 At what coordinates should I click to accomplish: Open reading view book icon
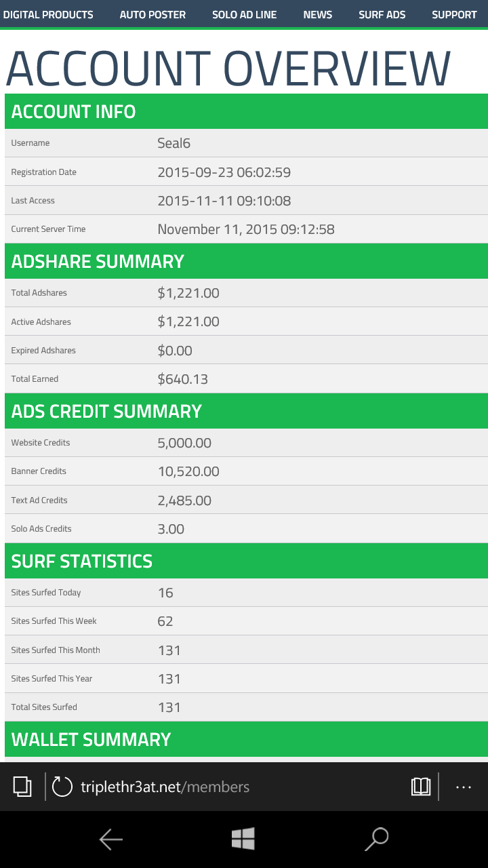(421, 787)
